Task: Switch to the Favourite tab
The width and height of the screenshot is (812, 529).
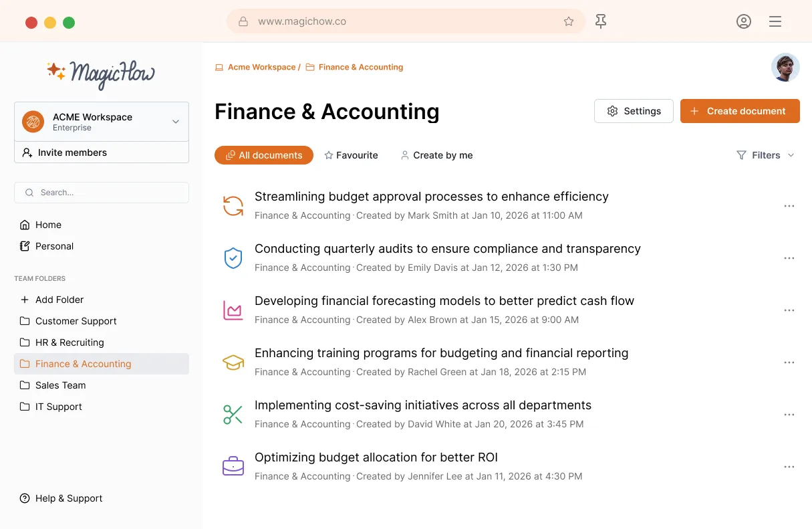Action: click(351, 155)
